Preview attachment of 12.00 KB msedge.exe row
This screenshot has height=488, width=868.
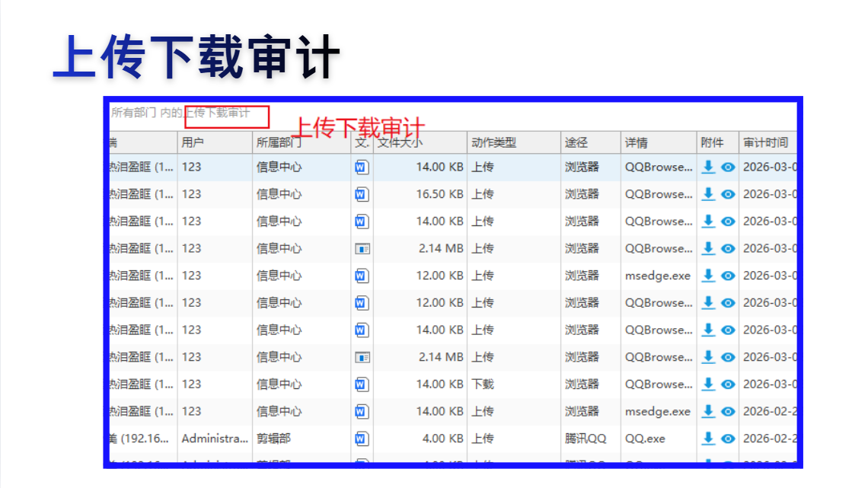coord(728,276)
